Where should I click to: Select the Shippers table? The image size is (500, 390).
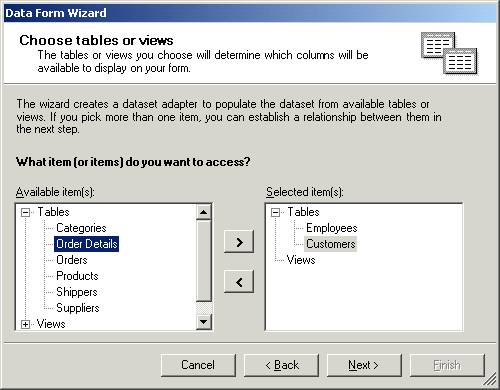click(x=77, y=292)
